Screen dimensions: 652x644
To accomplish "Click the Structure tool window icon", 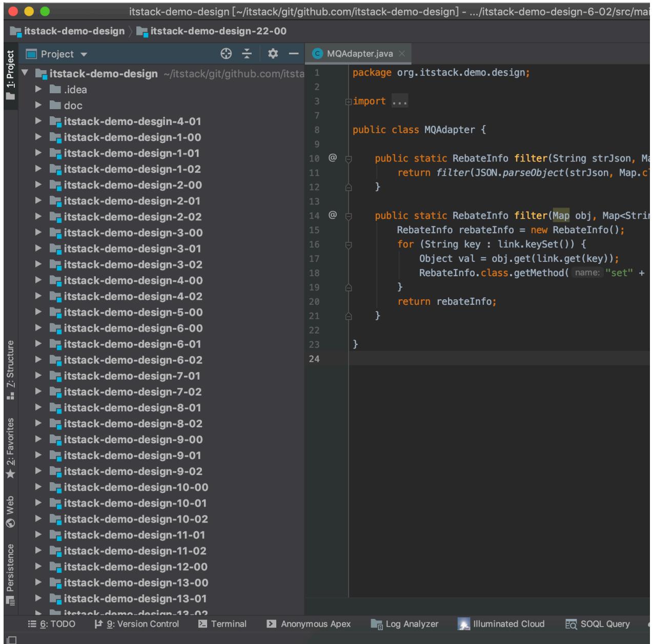I will pos(10,396).
